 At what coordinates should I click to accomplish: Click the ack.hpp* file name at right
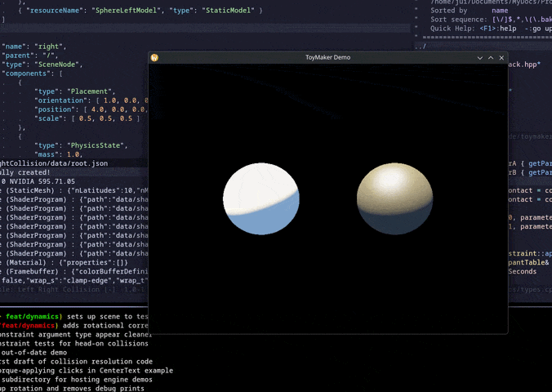tap(524, 65)
